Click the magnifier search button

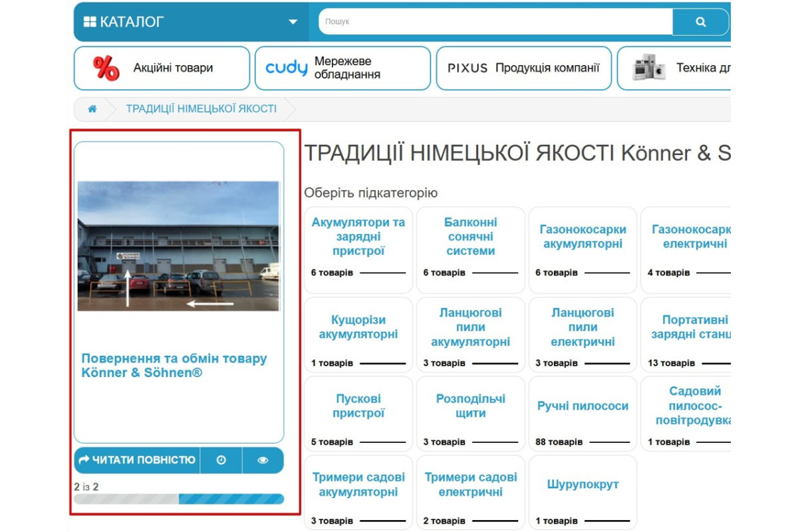(700, 22)
